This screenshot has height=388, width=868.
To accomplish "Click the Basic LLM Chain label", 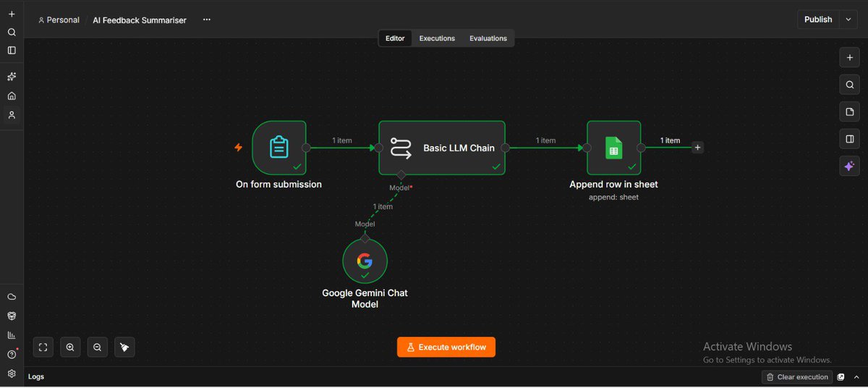I will pos(459,148).
